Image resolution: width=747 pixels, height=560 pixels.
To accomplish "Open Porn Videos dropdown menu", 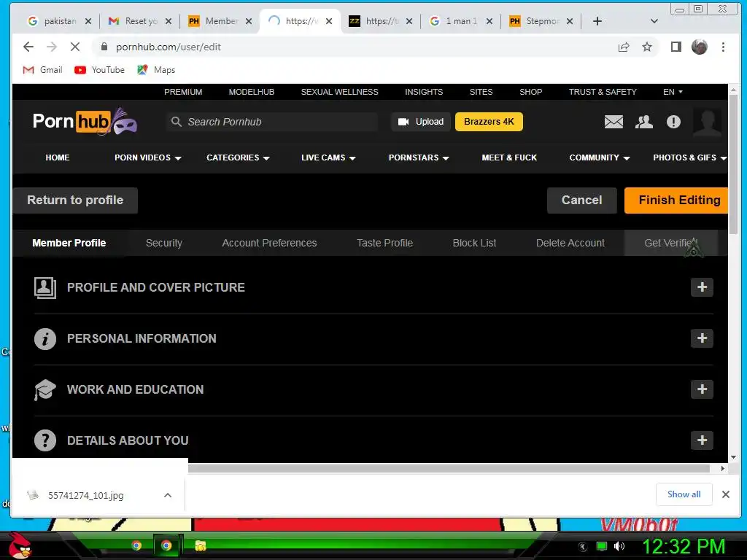I will [x=147, y=157].
